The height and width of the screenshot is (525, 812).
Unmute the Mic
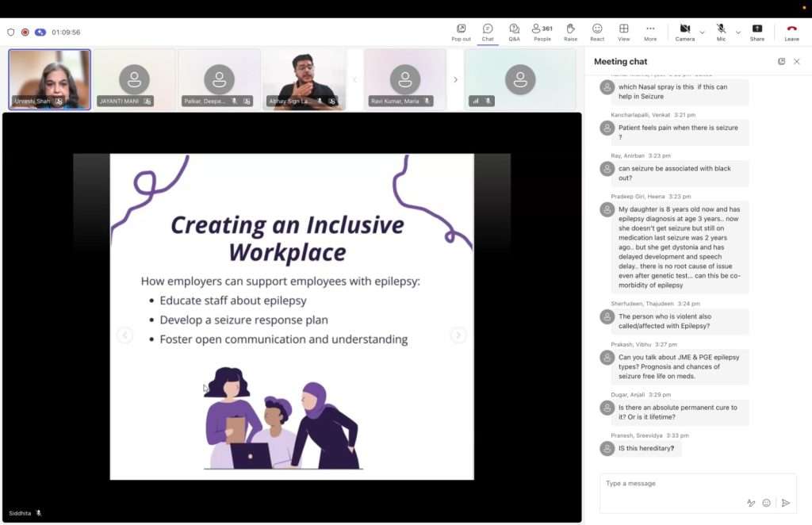[x=721, y=32]
